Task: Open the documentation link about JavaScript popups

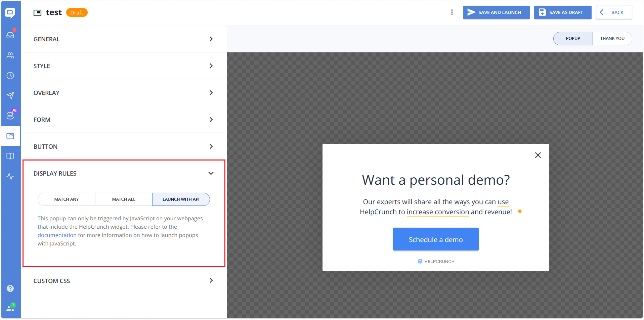Action: click(x=57, y=235)
